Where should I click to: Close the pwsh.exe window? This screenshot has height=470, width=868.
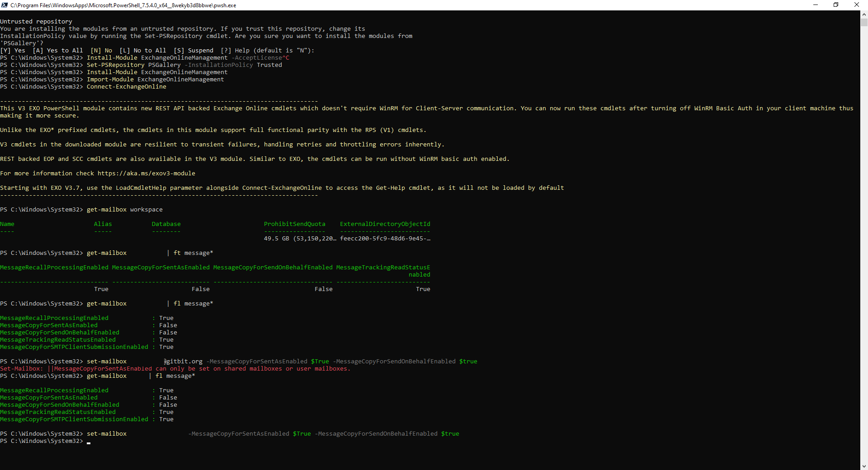pos(856,5)
